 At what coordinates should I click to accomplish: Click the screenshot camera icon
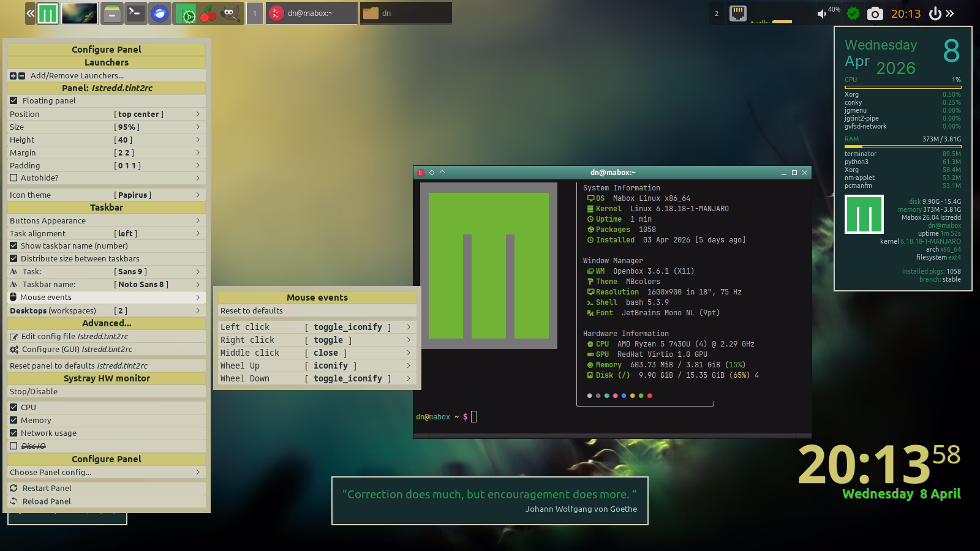pyautogui.click(x=875, y=13)
